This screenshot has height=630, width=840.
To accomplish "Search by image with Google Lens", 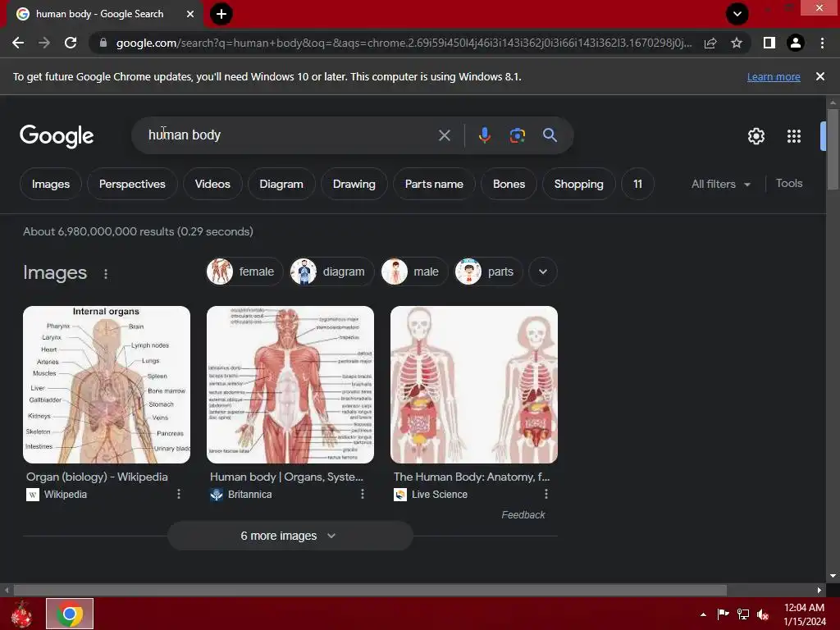I will pyautogui.click(x=517, y=135).
